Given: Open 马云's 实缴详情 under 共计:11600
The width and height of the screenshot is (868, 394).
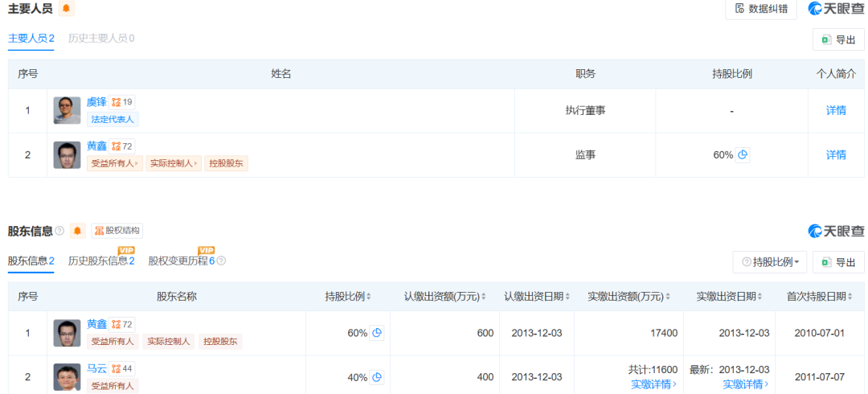Looking at the screenshot, I should 653,384.
